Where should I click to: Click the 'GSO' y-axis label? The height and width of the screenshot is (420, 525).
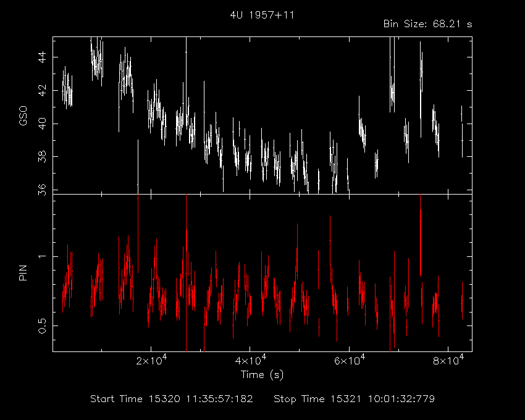coord(23,116)
